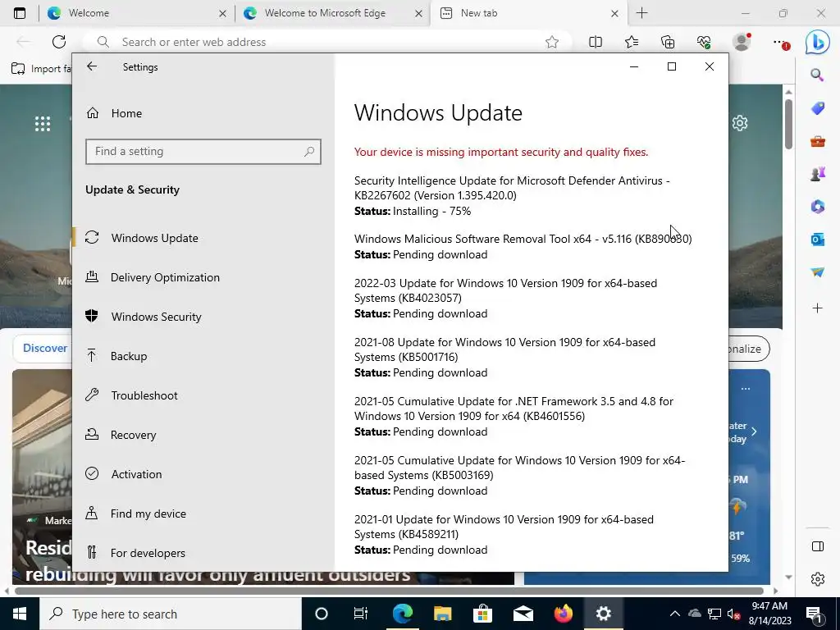
Task: Open a new Edge tab with plus button
Action: pos(641,13)
